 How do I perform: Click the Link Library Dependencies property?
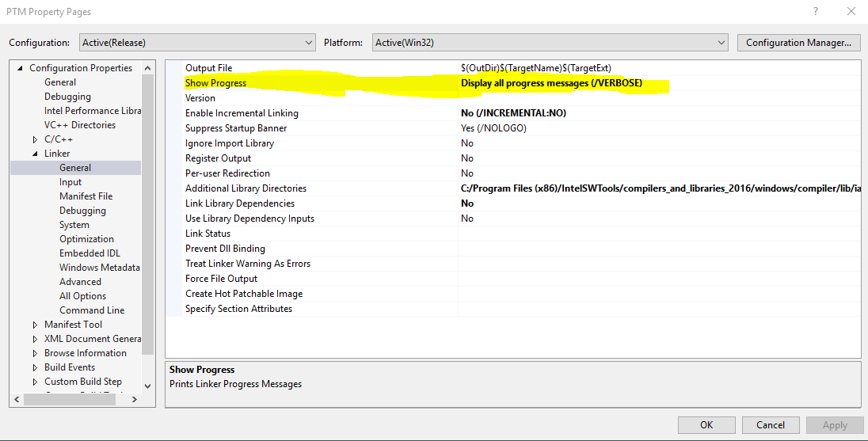click(240, 203)
